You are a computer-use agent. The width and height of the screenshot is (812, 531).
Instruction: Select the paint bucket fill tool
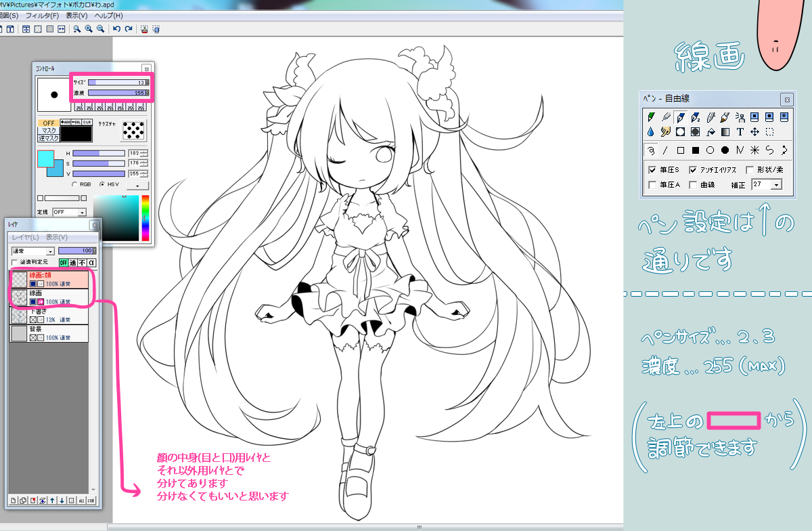710,131
